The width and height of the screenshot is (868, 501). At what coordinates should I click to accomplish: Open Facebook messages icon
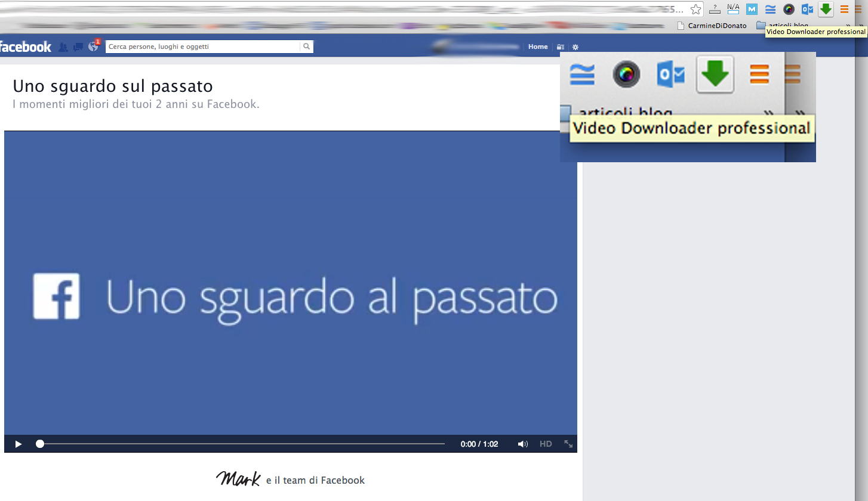coord(78,47)
